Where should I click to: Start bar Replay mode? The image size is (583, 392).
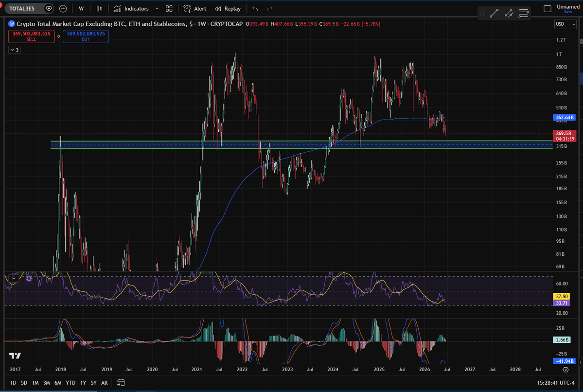[x=228, y=9]
